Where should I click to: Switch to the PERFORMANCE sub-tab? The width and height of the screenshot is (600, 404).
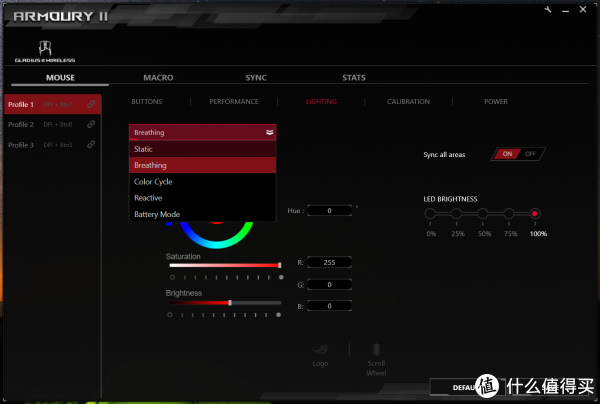click(234, 101)
